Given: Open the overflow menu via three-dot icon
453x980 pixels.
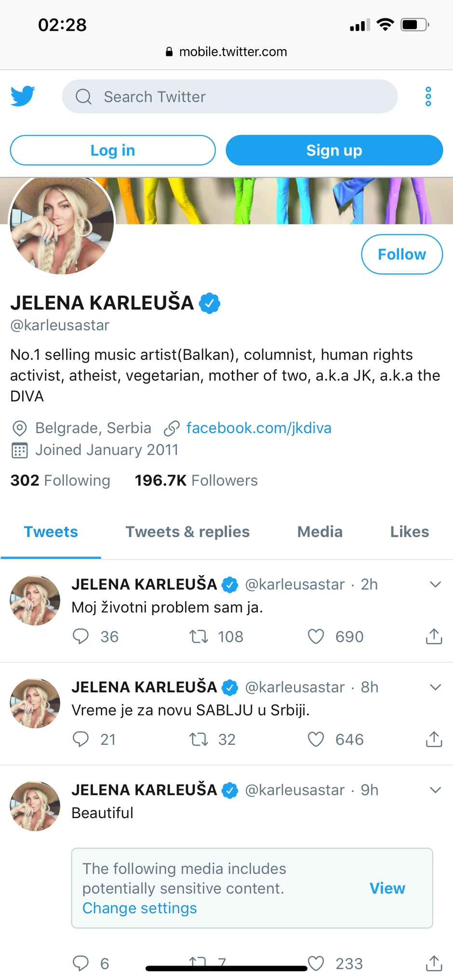Looking at the screenshot, I should [428, 96].
